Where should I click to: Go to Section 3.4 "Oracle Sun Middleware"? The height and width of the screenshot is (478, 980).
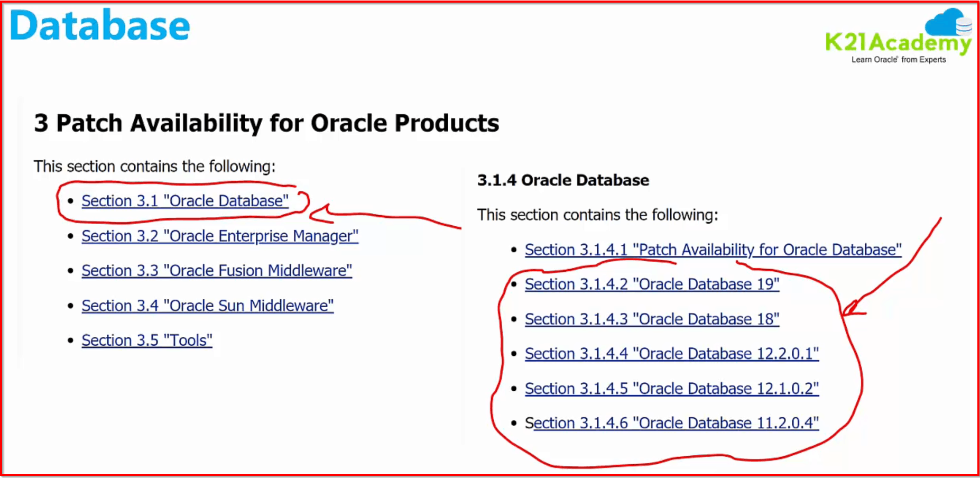click(x=208, y=306)
